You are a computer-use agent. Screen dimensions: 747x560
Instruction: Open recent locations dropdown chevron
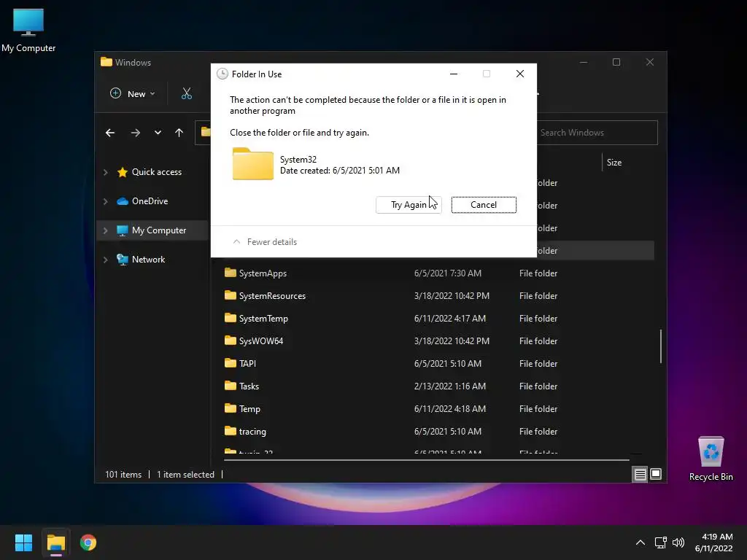(158, 133)
